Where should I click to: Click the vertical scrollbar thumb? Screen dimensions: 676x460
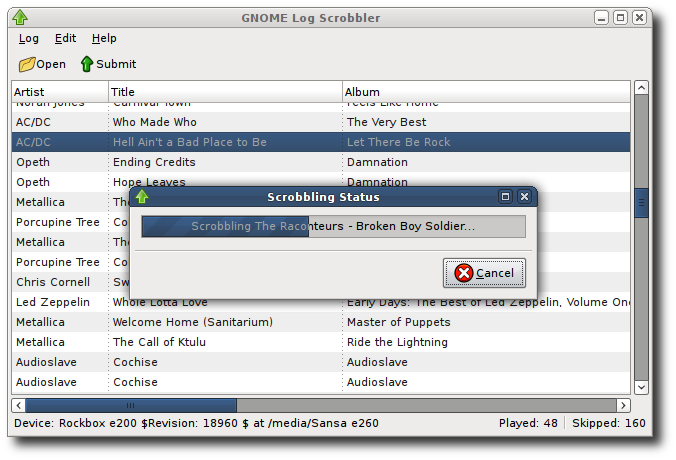[642, 203]
